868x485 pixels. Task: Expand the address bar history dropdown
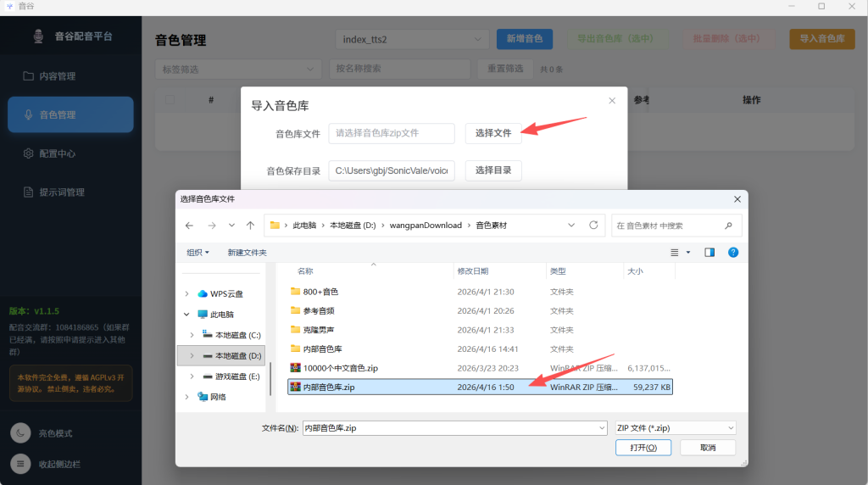point(571,226)
